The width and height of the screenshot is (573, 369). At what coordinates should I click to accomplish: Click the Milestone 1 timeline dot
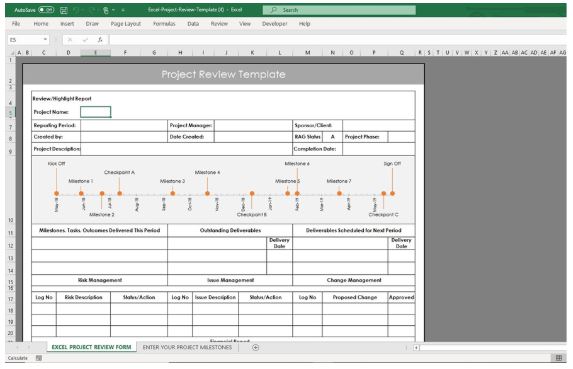click(x=81, y=193)
